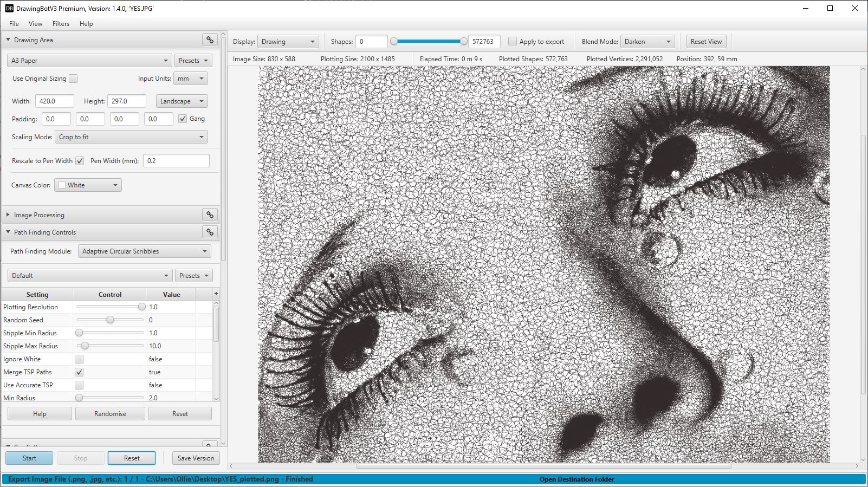Viewport: 868px width, 487px height.
Task: Open Input Units mm dropdown
Action: point(191,79)
